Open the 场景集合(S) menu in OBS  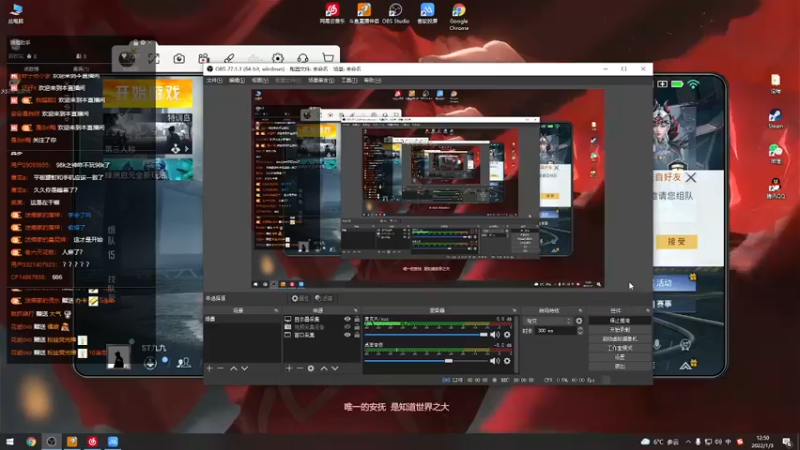[x=320, y=81]
